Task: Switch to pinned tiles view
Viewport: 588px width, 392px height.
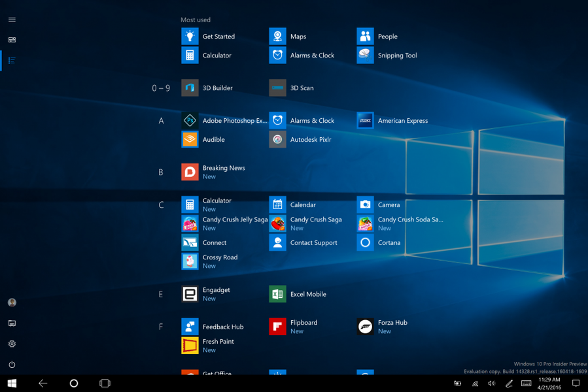Action: (12, 40)
